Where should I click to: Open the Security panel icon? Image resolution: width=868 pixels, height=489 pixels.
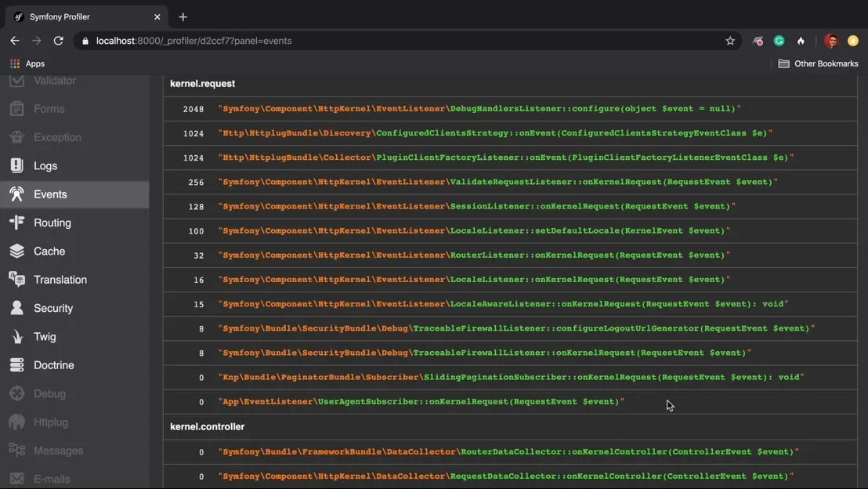click(16, 308)
